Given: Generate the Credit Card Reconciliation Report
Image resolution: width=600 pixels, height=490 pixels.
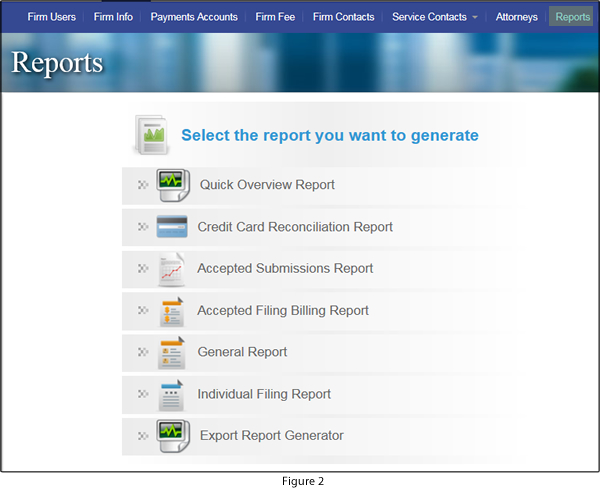Looking at the screenshot, I should [295, 227].
